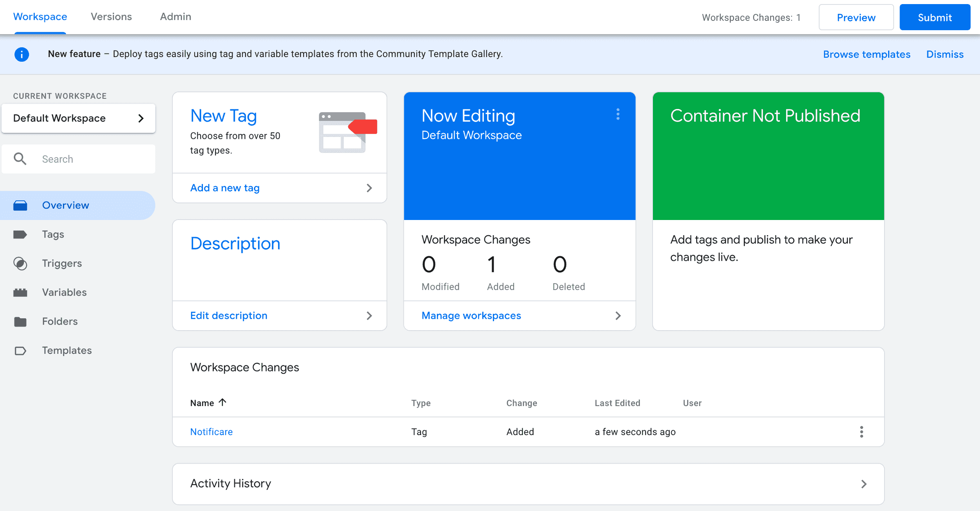Image resolution: width=980 pixels, height=511 pixels.
Task: Expand the Default Workspace selector
Action: coord(78,118)
